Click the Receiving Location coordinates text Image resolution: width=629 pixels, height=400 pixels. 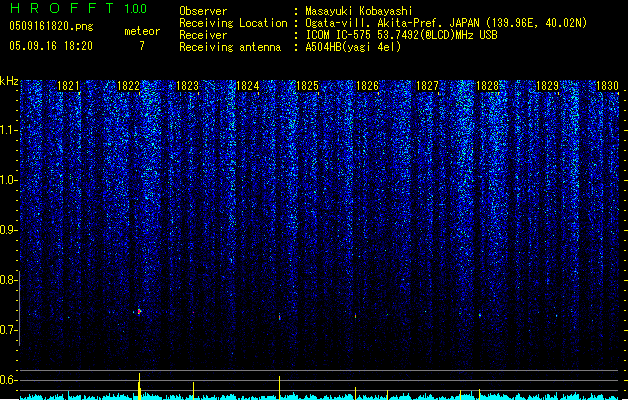[446, 23]
